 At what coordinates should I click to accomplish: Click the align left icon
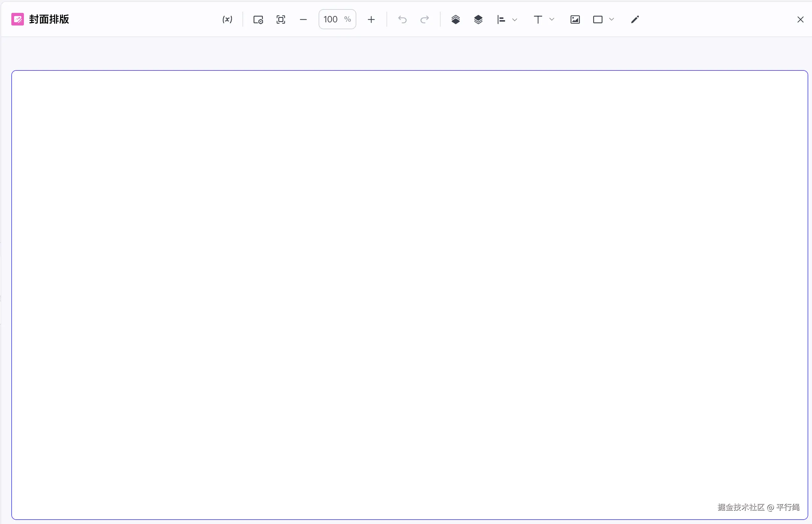click(x=501, y=20)
